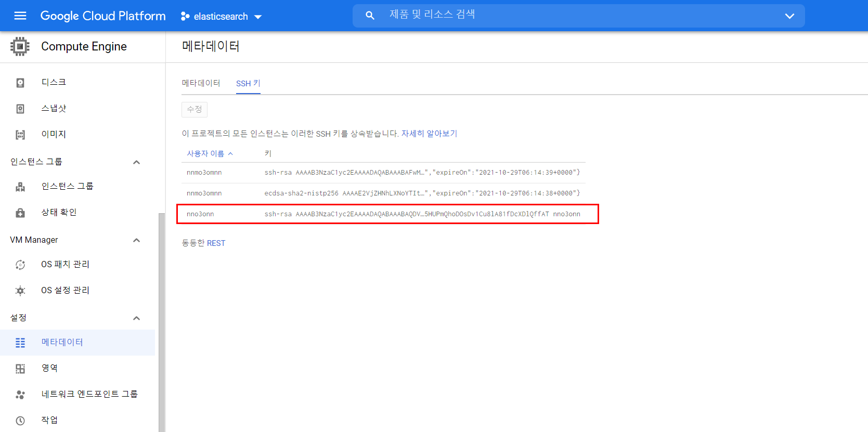Image resolution: width=868 pixels, height=432 pixels.
Task: Open 네트워크 엔드포인트 그룹 item
Action: pyautogui.click(x=77, y=395)
